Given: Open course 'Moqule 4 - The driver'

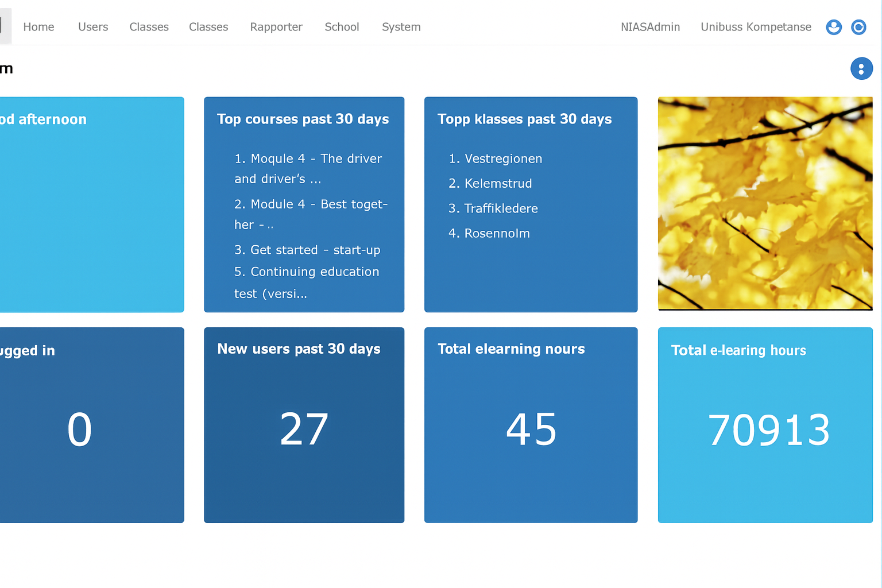Looking at the screenshot, I should 308,169.
